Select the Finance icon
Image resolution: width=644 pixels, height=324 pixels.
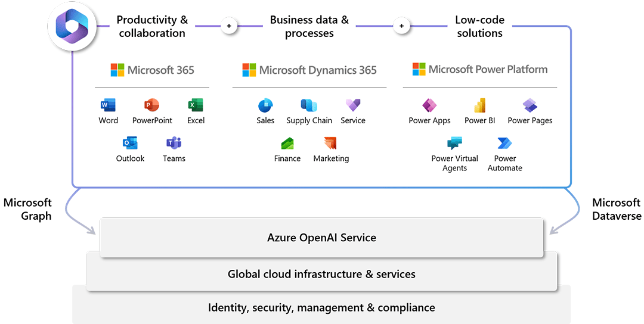pyautogui.click(x=287, y=143)
